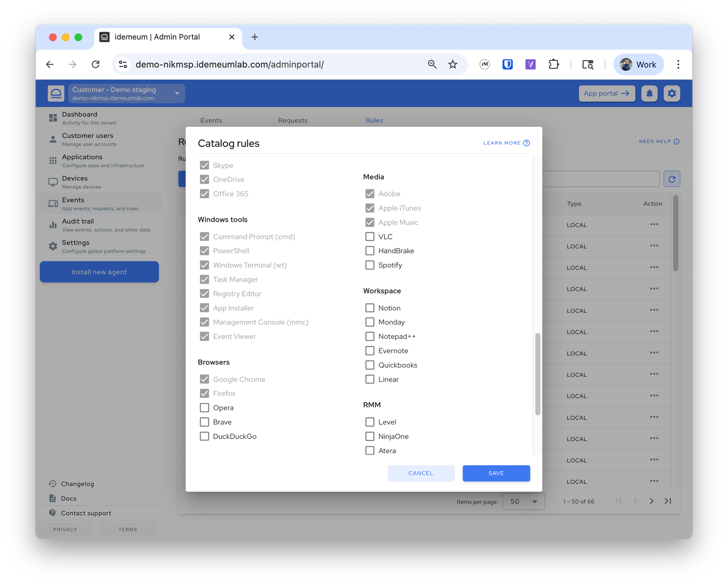Click the purple V extension icon
Viewport: 728px width, 586px height.
click(x=530, y=64)
